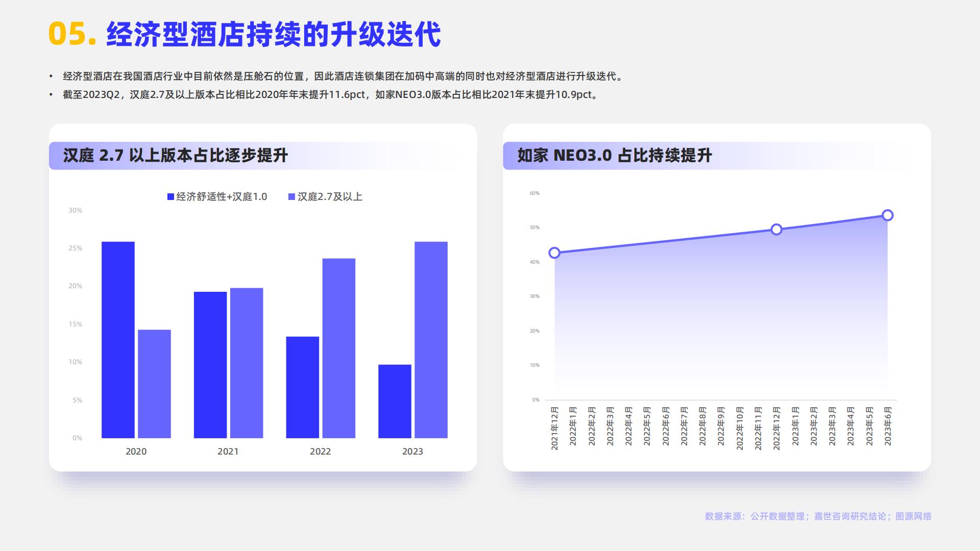Click the 15% label on the bar chart axis

coord(76,324)
